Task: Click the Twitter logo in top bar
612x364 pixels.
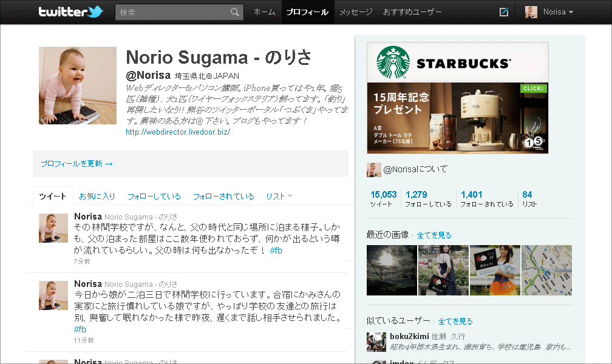Action: click(70, 12)
